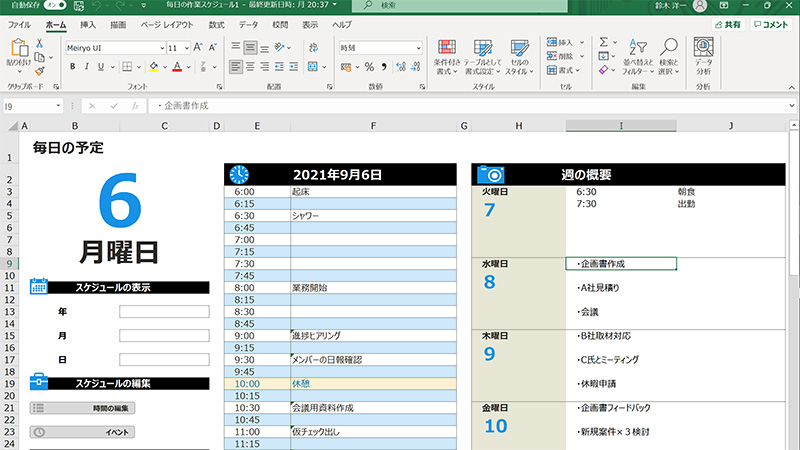Viewport: 800px width, 450px height.
Task: Expand the number format (時刻) dropdown
Action: tap(419, 48)
